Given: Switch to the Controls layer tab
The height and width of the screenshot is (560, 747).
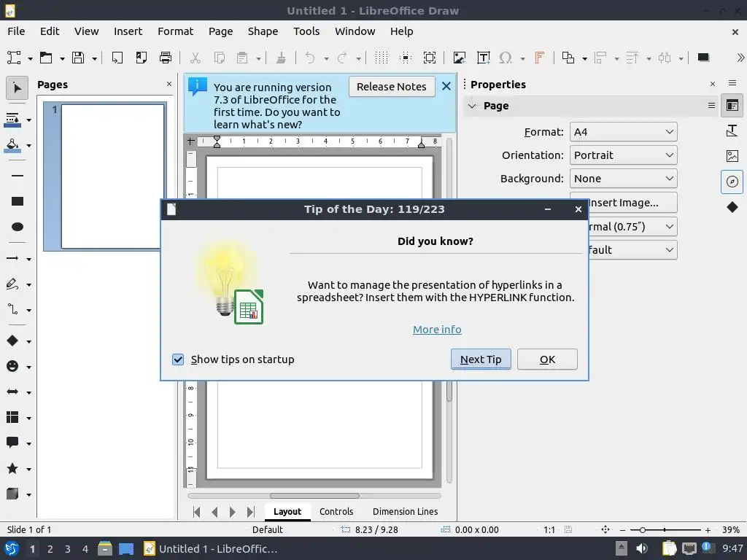Looking at the screenshot, I should [x=336, y=511].
